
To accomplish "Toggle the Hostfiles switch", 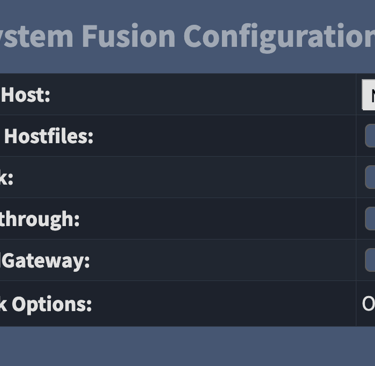I will coord(370,136).
